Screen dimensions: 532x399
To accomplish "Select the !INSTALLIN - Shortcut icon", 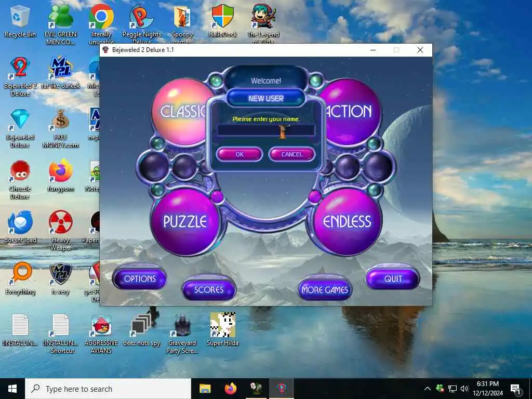I will [x=60, y=334].
